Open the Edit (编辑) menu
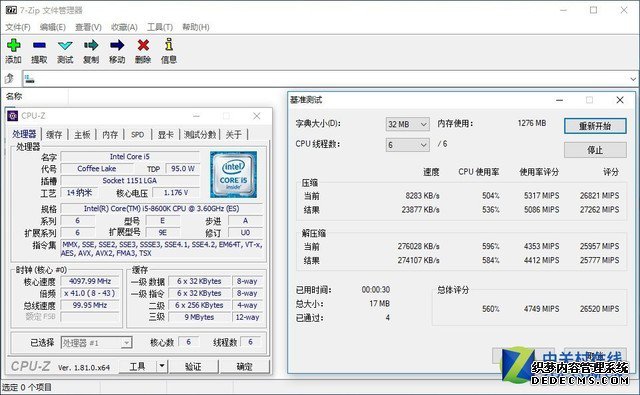The width and height of the screenshot is (640, 395). 53,27
